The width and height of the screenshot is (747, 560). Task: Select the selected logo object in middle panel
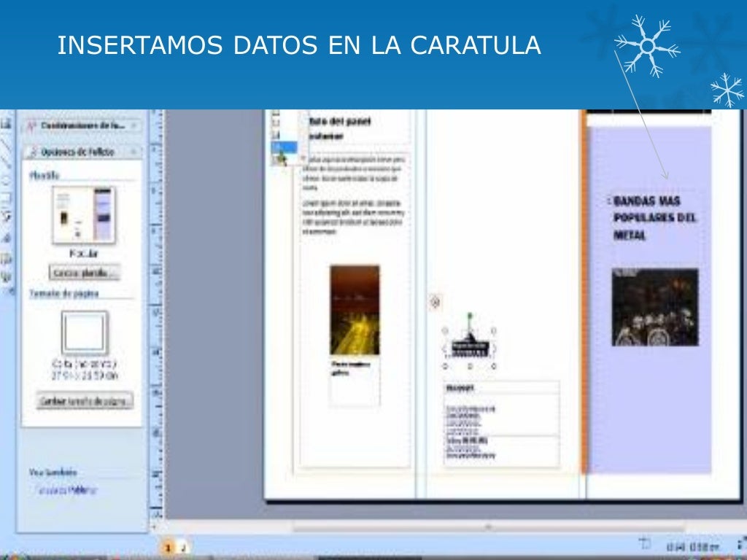point(470,348)
